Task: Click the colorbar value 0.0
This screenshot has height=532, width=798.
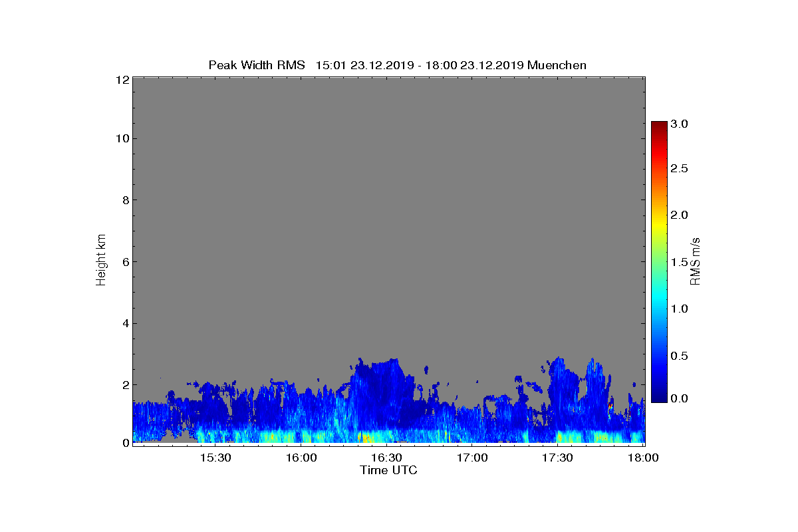Action: pos(679,398)
